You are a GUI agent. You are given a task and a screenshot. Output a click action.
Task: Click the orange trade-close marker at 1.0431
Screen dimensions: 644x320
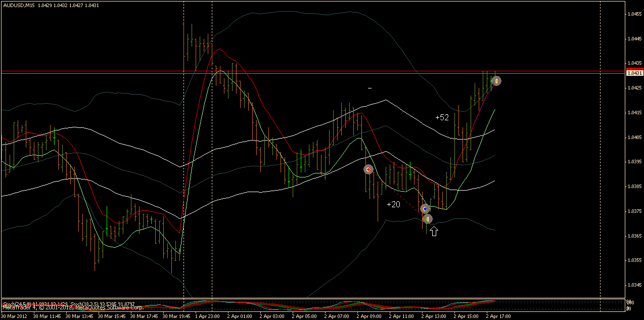point(496,81)
